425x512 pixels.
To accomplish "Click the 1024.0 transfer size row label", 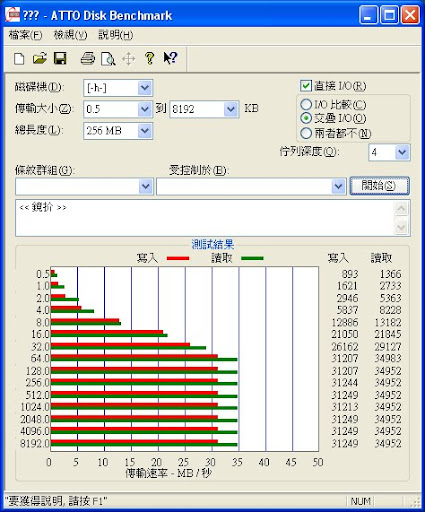I will tap(35, 407).
